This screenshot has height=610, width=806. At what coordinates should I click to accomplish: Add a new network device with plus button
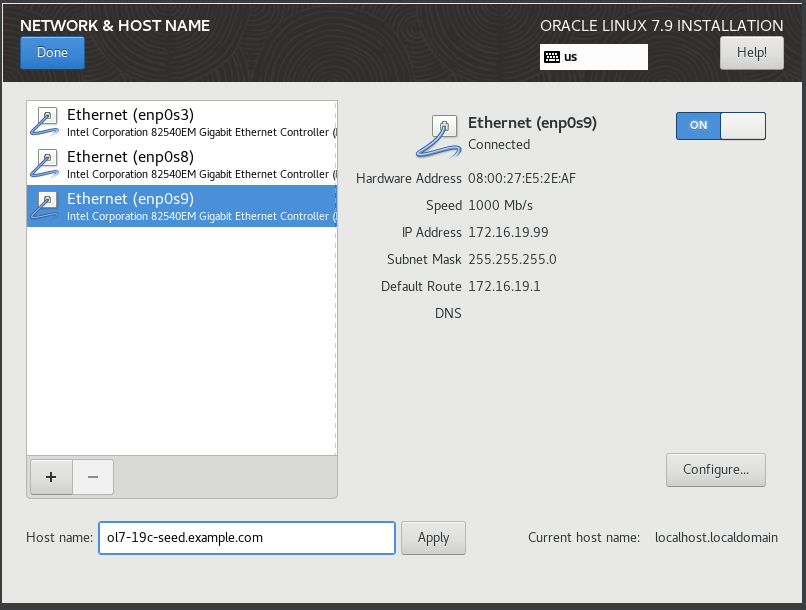[x=51, y=477]
